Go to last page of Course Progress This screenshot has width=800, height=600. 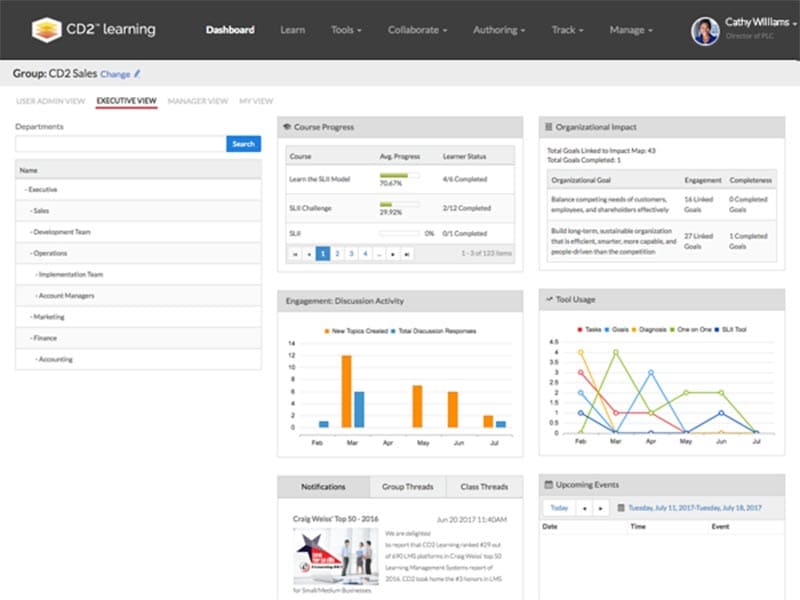[407, 254]
